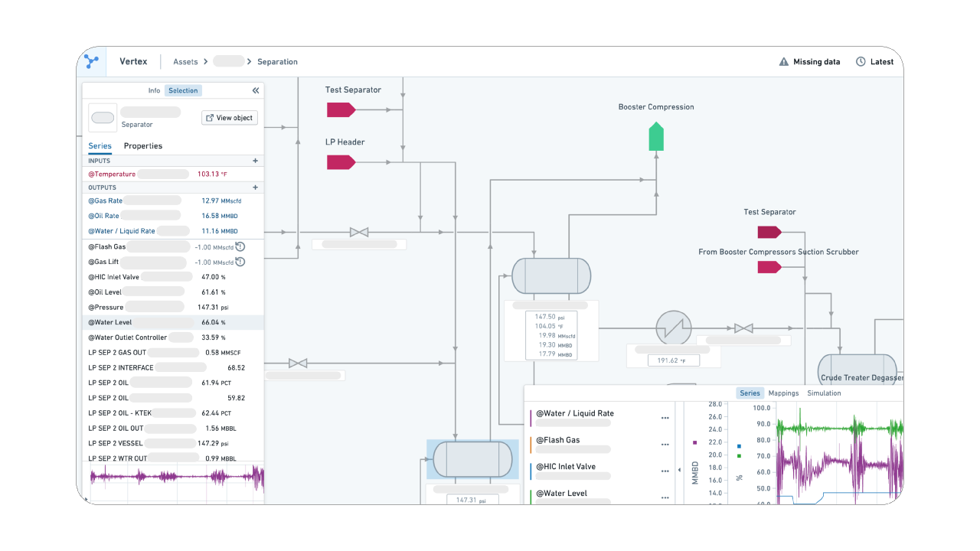
Task: Select the LP SEP 2 OIL OUT row
Action: click(173, 429)
